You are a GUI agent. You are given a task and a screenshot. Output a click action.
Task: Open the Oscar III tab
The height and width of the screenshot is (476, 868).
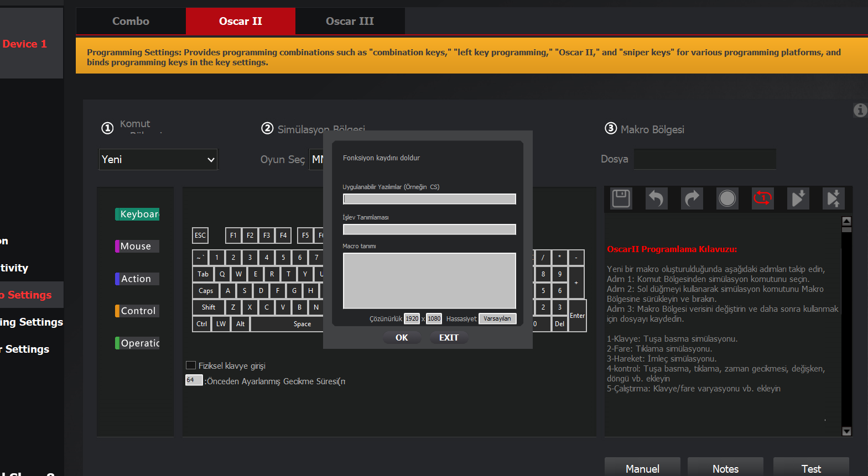point(350,21)
